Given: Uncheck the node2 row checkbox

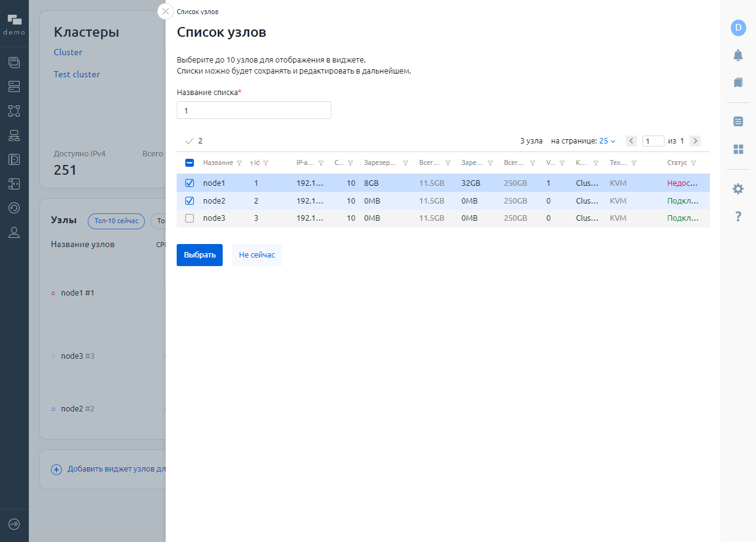Looking at the screenshot, I should tap(190, 200).
